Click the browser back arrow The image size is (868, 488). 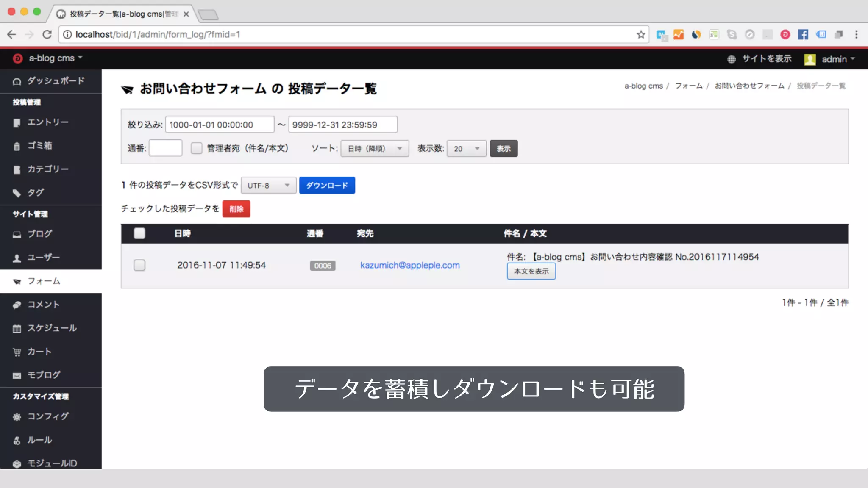point(11,34)
